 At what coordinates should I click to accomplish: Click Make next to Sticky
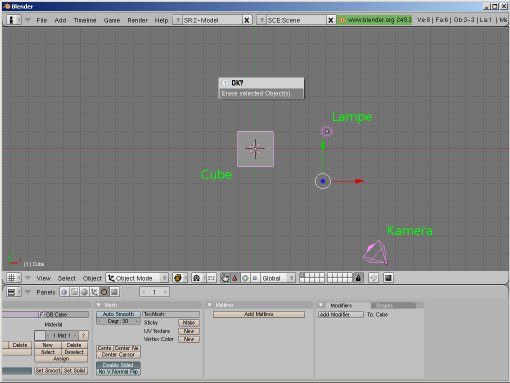(x=189, y=323)
